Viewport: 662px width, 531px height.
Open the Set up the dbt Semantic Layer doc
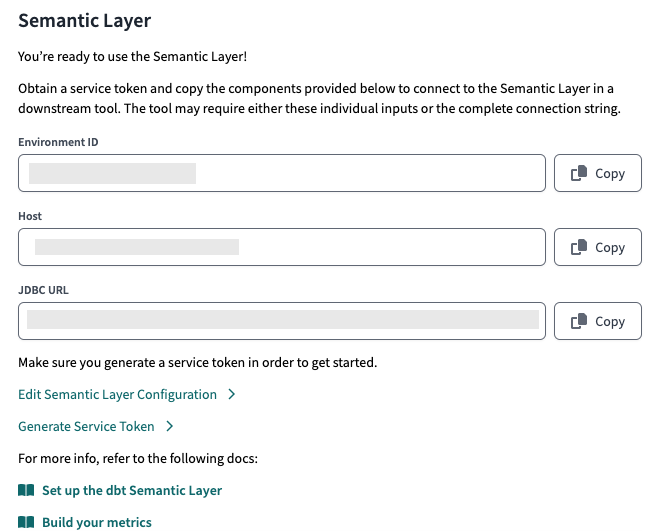coord(132,491)
